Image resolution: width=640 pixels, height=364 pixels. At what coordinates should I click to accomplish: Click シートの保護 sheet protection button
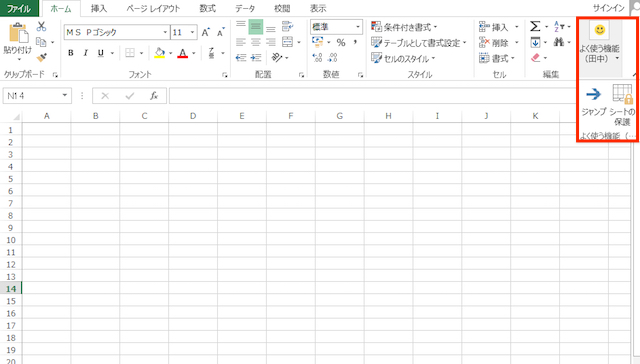pos(622,105)
